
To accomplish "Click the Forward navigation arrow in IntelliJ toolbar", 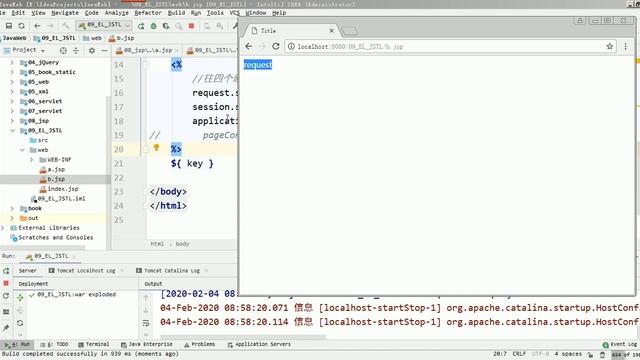I will 50,26.
